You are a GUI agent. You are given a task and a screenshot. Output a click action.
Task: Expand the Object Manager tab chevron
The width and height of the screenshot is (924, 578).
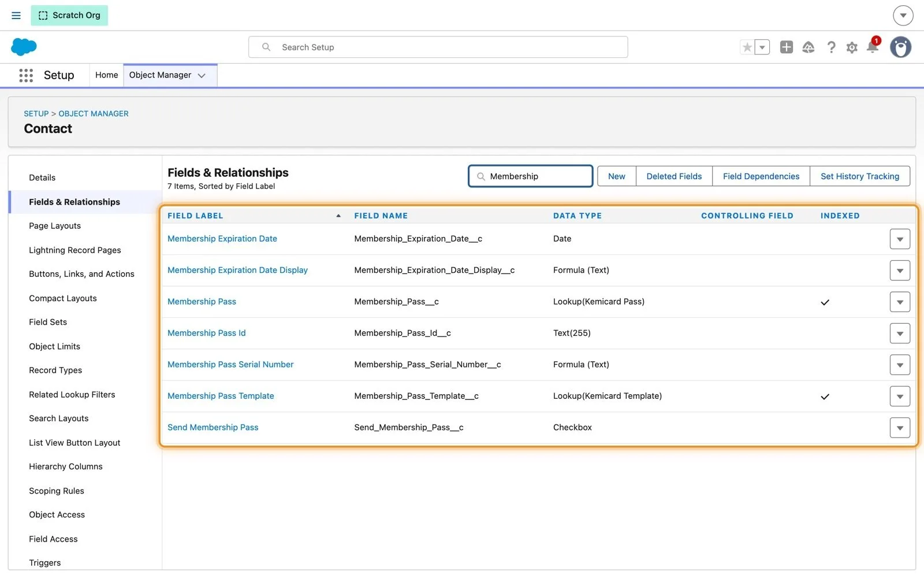point(202,76)
